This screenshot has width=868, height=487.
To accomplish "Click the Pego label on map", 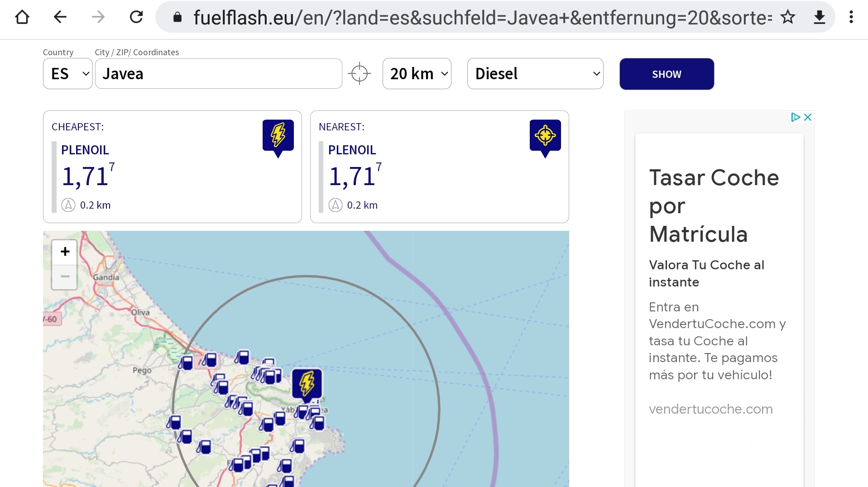I will [142, 370].
